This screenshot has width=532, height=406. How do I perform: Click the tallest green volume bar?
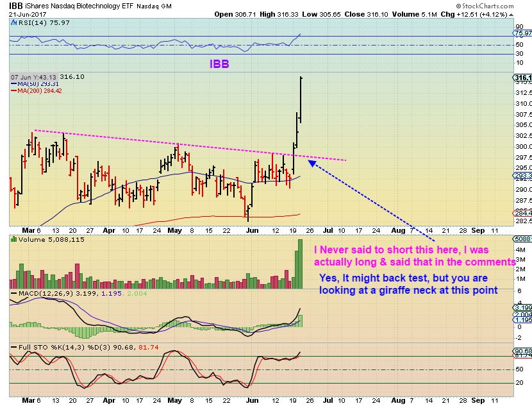tap(300, 264)
